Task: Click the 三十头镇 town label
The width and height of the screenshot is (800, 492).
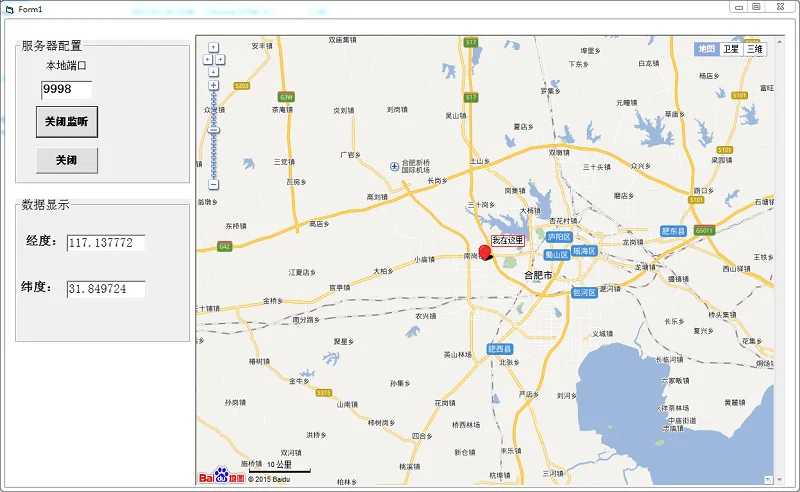Action: pos(596,167)
